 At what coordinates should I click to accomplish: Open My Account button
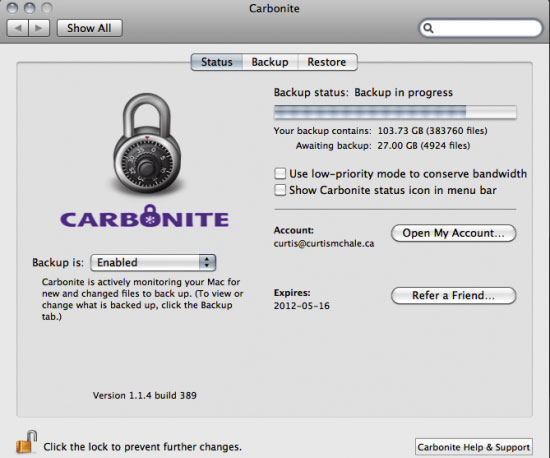pos(453,233)
